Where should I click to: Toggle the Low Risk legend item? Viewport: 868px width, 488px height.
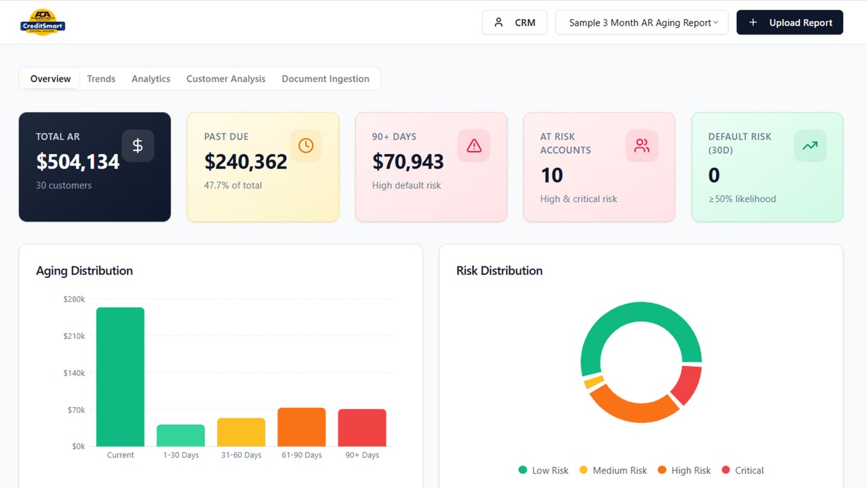click(x=543, y=470)
